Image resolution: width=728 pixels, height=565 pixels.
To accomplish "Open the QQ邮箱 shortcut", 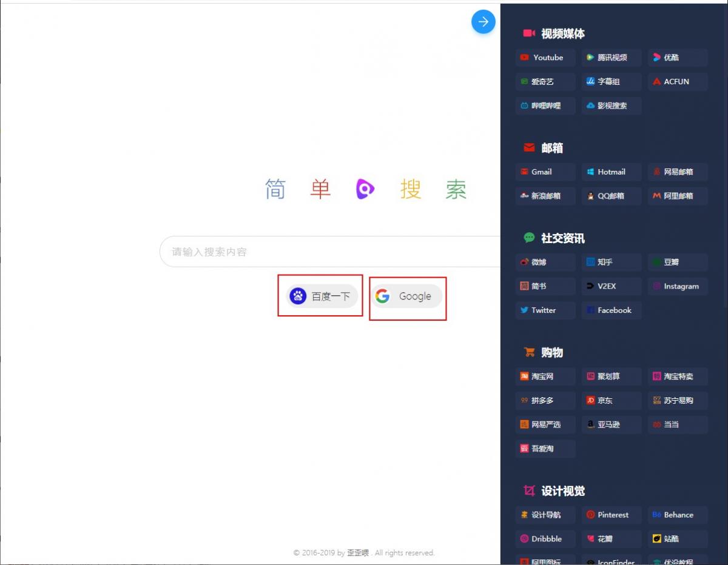I will pyautogui.click(x=612, y=196).
